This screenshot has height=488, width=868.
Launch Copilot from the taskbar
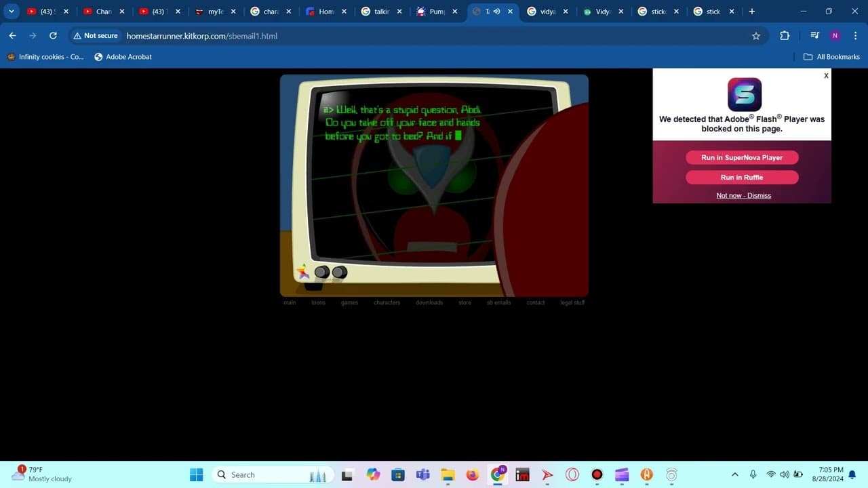tap(373, 474)
